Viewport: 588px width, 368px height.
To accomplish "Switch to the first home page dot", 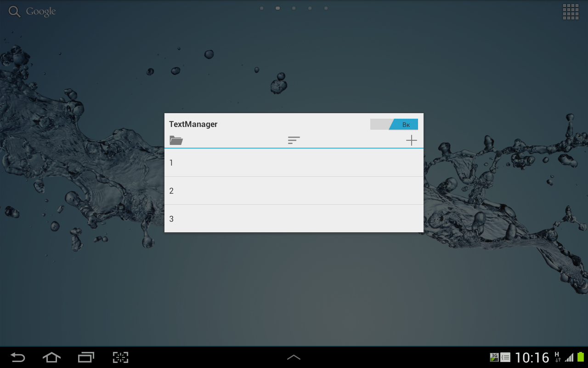I will coord(261,8).
